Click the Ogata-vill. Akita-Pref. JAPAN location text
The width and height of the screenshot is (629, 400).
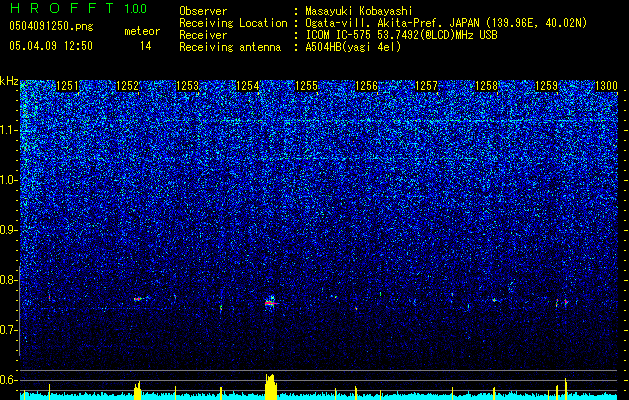446,23
